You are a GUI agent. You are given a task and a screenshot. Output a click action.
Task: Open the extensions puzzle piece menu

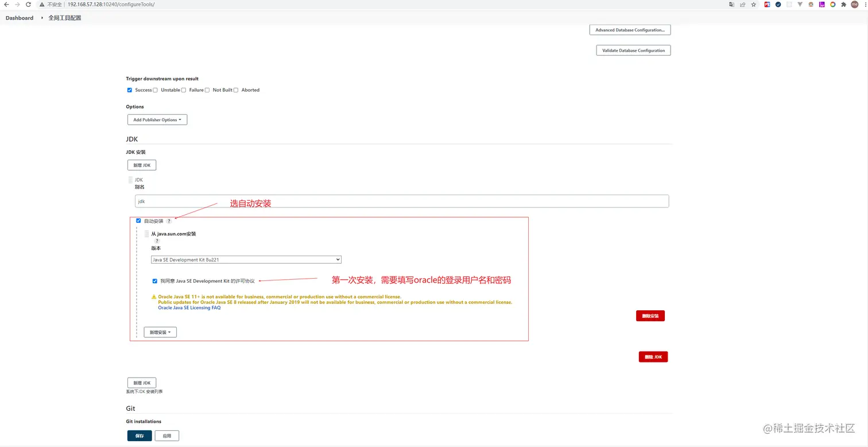[x=843, y=4]
